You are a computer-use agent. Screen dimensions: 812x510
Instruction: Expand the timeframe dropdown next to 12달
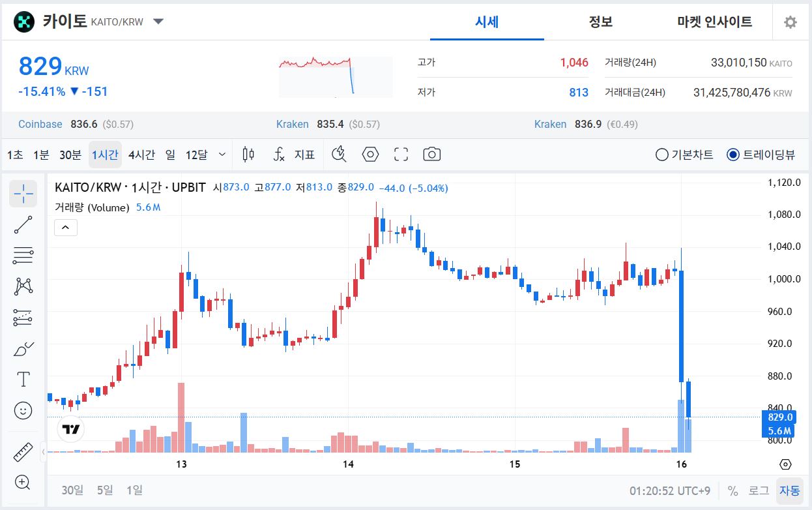pos(222,154)
